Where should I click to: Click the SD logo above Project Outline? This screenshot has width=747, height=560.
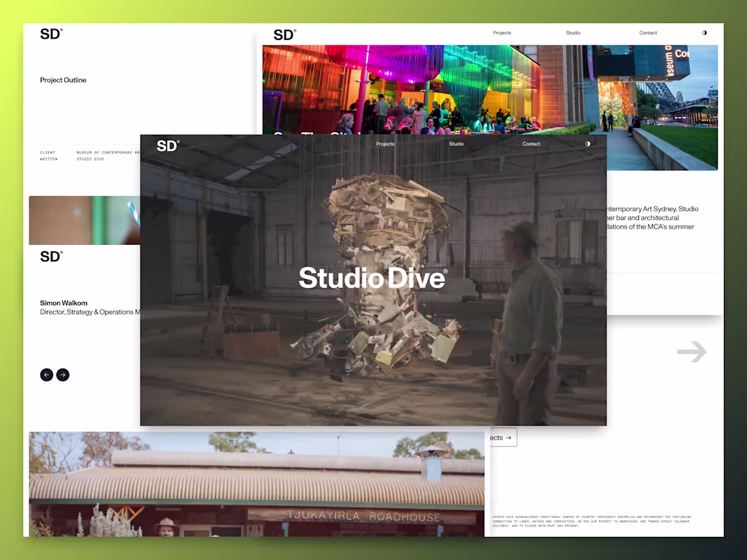click(51, 33)
